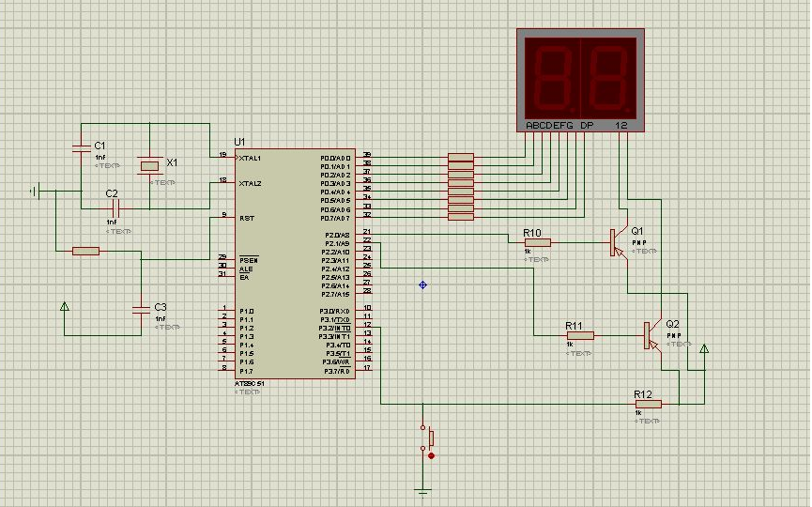Click the C1 reference label
Image resolution: width=812 pixels, height=507 pixels.
(100, 146)
